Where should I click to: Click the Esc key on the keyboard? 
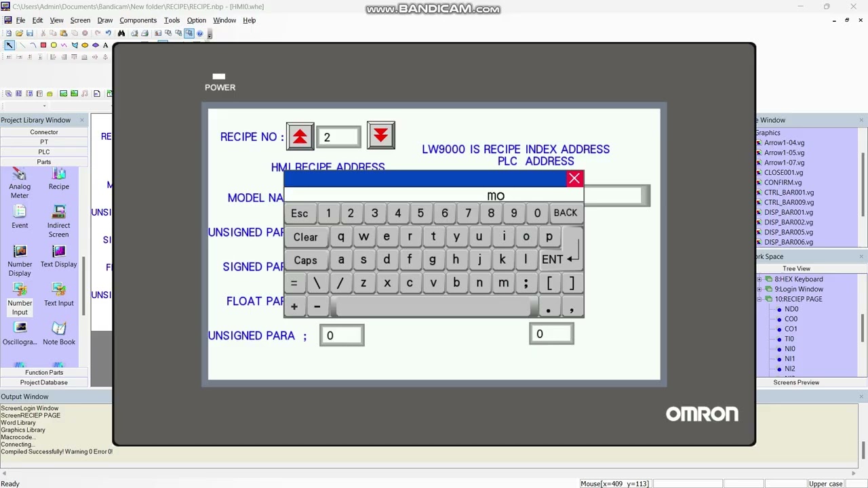point(299,213)
